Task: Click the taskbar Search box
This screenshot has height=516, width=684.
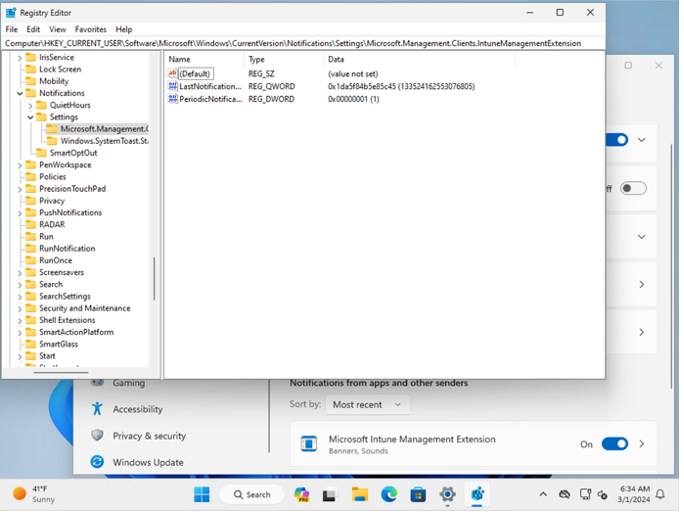Action: [x=251, y=494]
